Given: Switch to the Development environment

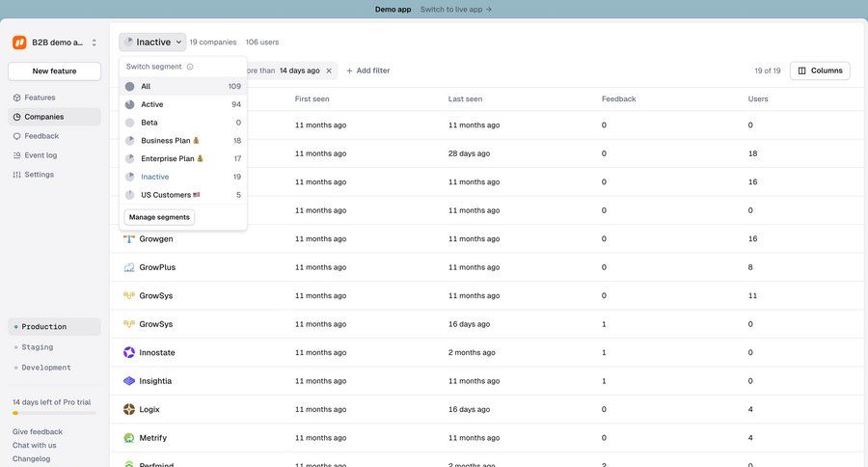Looking at the screenshot, I should 54,368.
